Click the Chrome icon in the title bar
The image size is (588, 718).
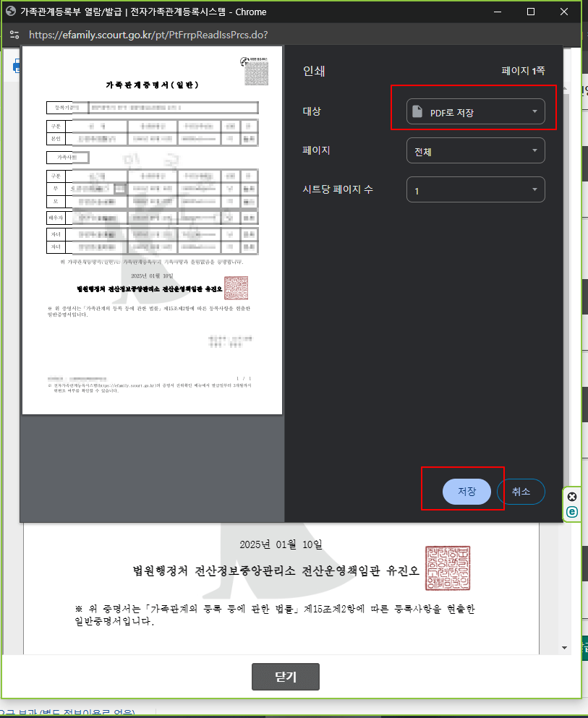click(11, 12)
